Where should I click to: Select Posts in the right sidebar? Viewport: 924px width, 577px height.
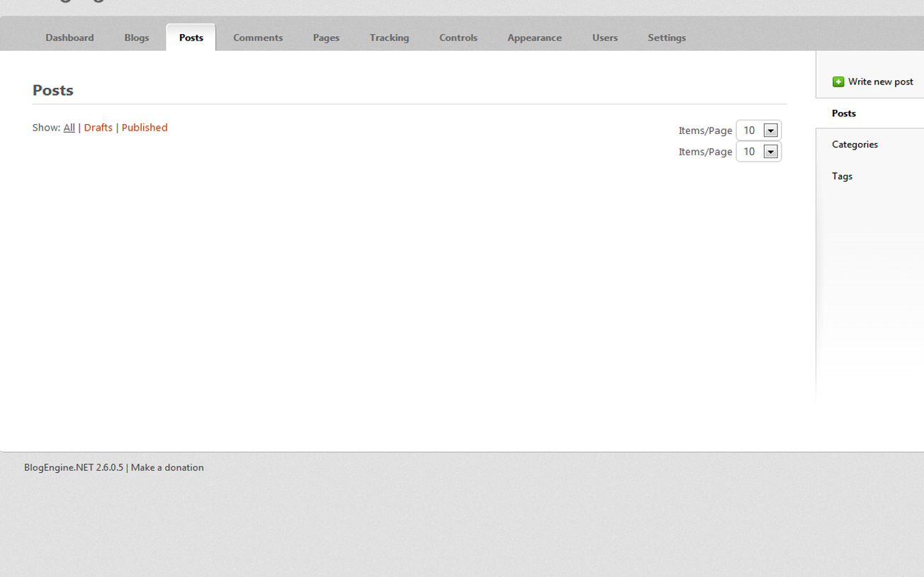(x=844, y=113)
